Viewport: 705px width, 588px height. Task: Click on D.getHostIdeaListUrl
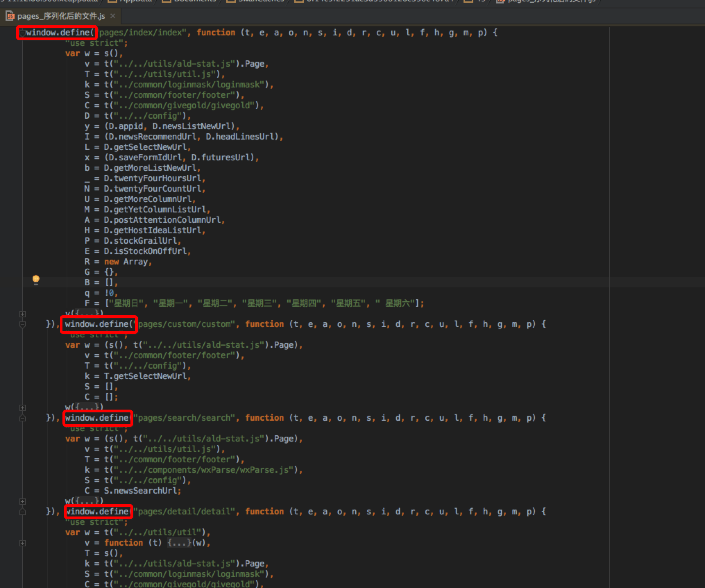point(153,230)
